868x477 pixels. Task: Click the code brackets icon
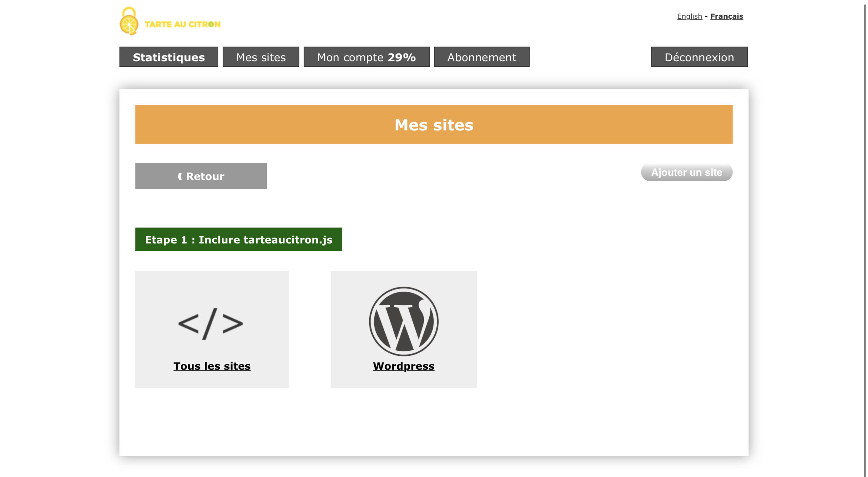point(211,324)
